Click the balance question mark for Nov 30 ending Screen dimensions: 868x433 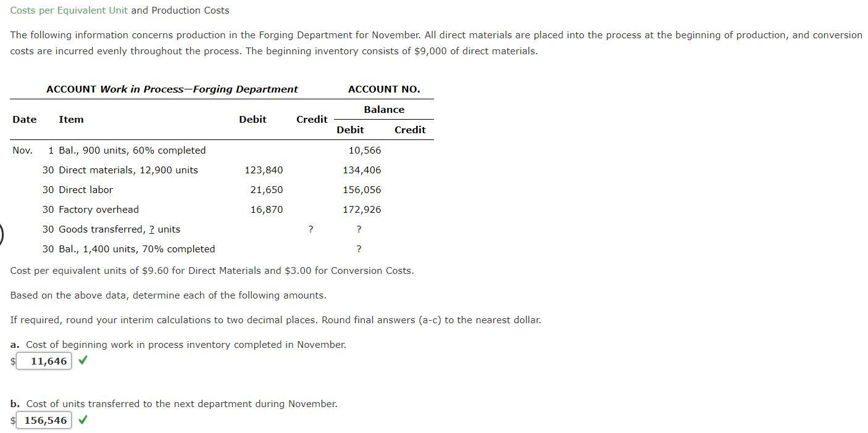pyautogui.click(x=358, y=249)
